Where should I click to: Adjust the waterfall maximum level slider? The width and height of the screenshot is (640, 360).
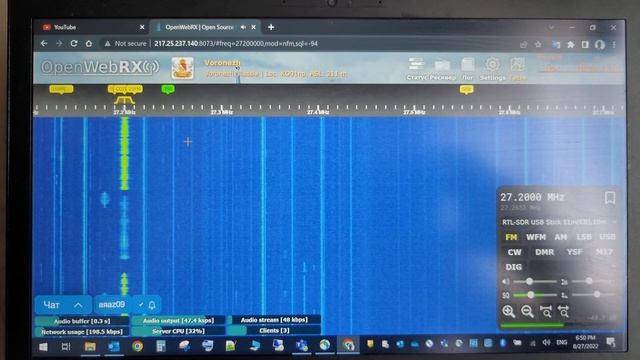coord(593,281)
